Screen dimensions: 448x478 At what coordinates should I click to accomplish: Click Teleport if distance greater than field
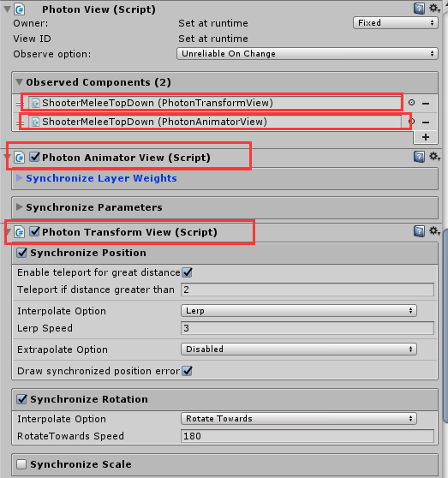click(x=308, y=290)
